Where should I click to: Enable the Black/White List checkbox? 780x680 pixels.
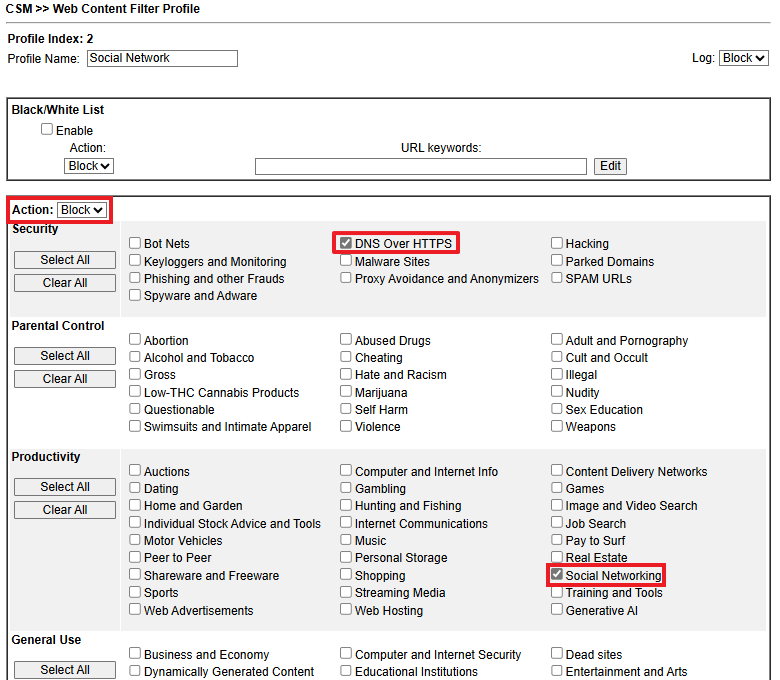[x=47, y=130]
